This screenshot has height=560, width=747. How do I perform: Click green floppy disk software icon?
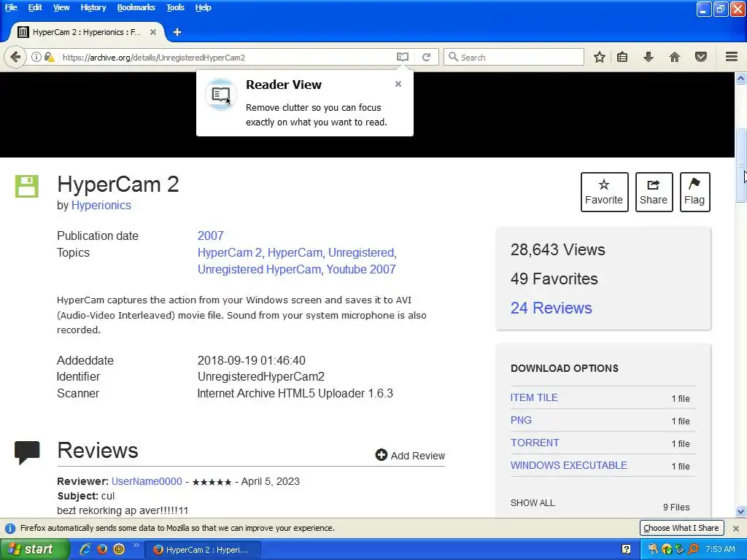click(x=27, y=186)
